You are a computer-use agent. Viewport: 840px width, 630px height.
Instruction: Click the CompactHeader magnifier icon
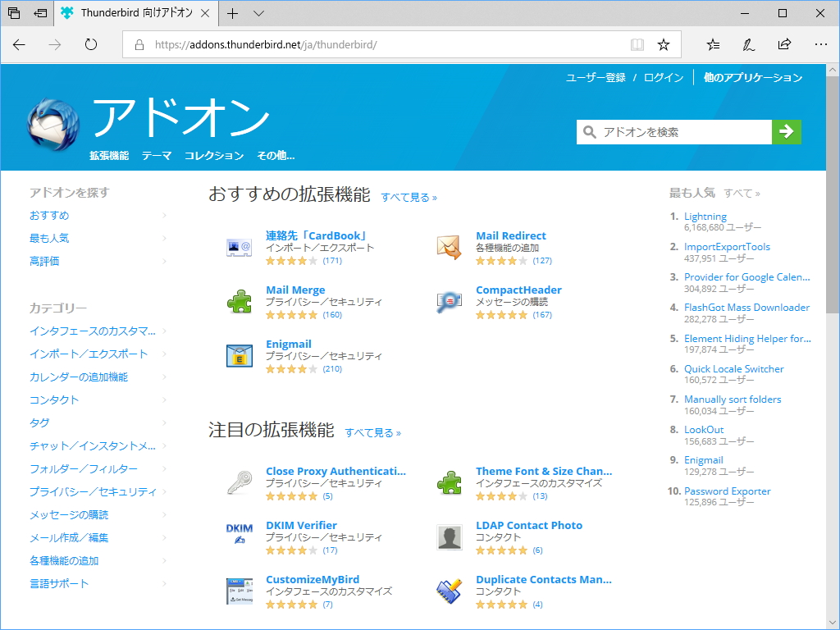tap(449, 299)
